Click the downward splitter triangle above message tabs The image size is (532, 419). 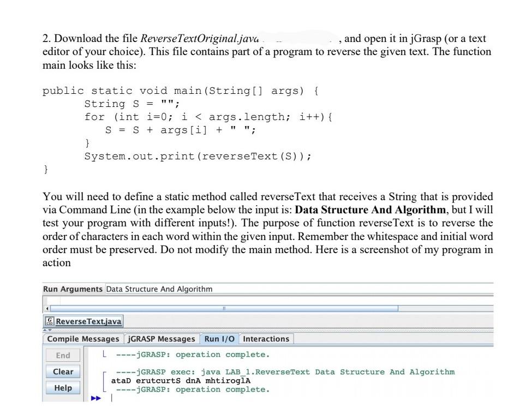[50, 330]
